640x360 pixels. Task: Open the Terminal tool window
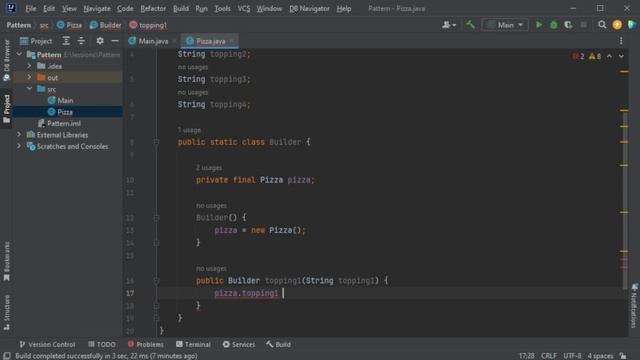[193, 344]
